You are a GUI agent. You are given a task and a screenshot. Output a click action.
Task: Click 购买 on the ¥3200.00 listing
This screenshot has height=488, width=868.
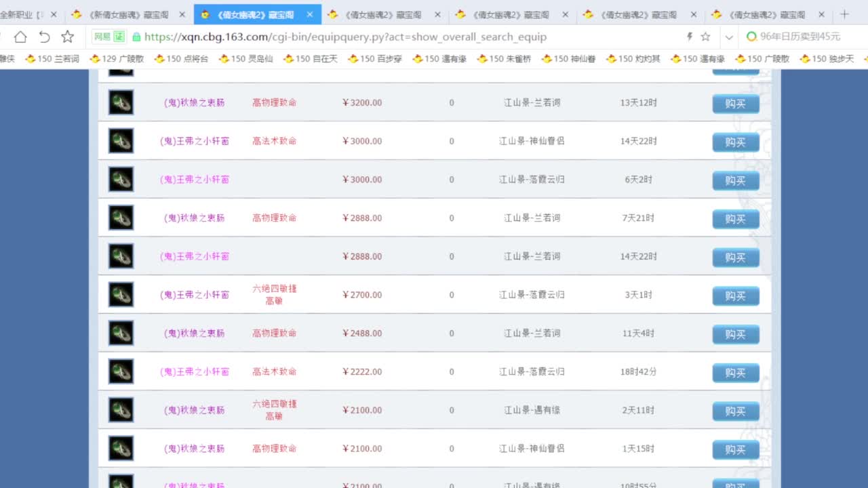pos(736,103)
